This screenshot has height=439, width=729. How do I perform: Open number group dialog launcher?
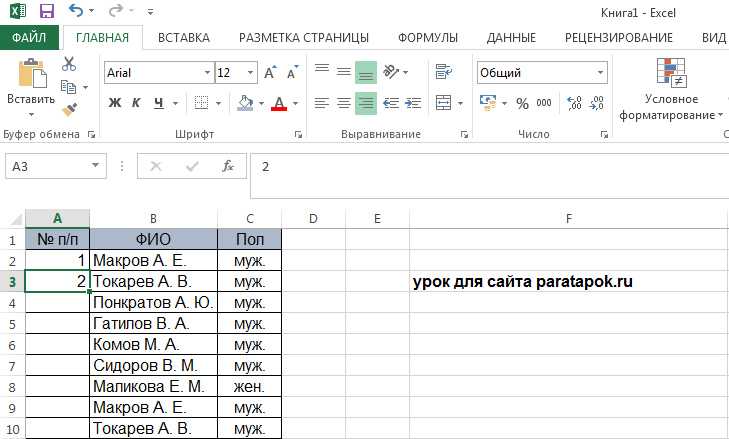(604, 134)
